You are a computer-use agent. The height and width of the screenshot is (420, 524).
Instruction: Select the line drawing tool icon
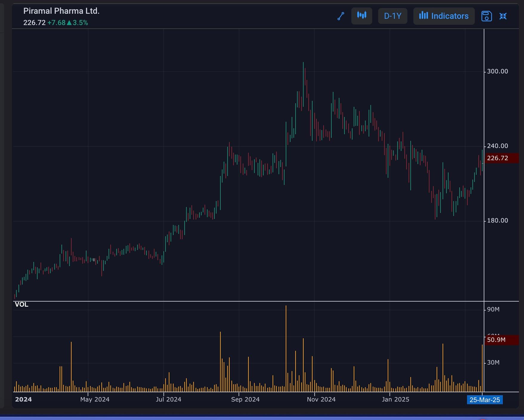point(341,16)
